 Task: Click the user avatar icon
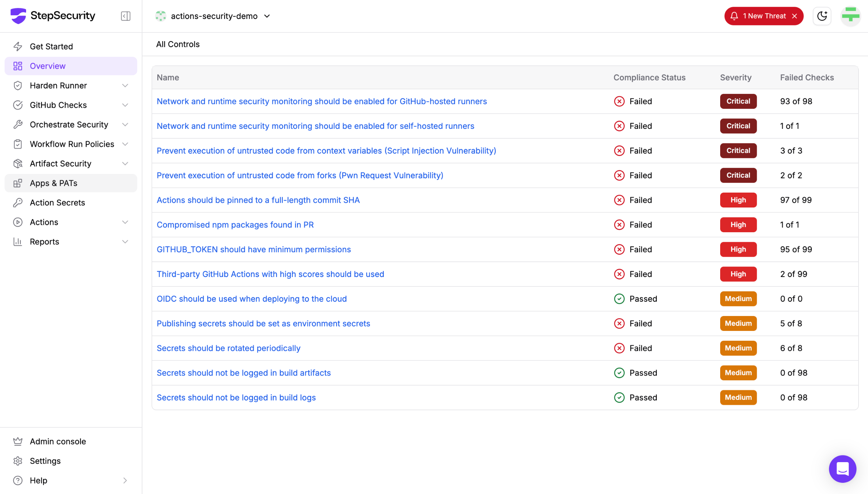click(850, 16)
